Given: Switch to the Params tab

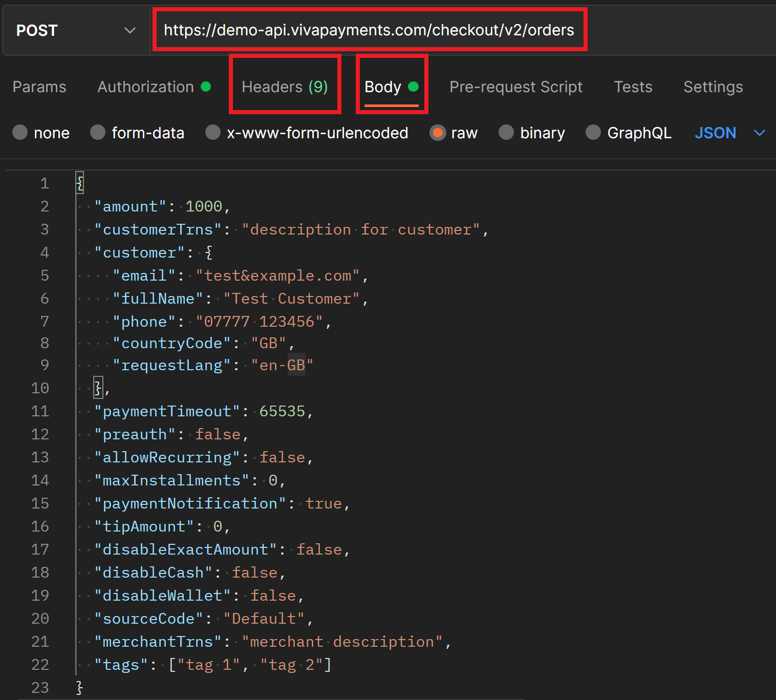Looking at the screenshot, I should coord(39,87).
